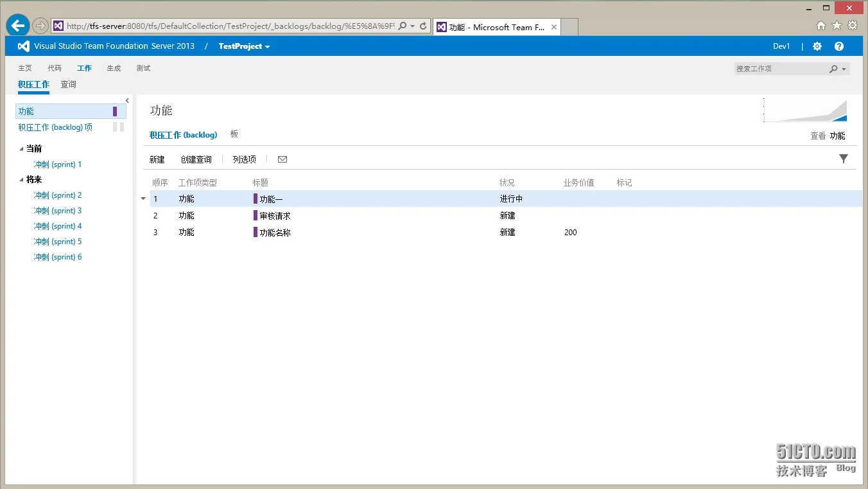
Task: Switch to the 代码 hub
Action: (x=55, y=68)
